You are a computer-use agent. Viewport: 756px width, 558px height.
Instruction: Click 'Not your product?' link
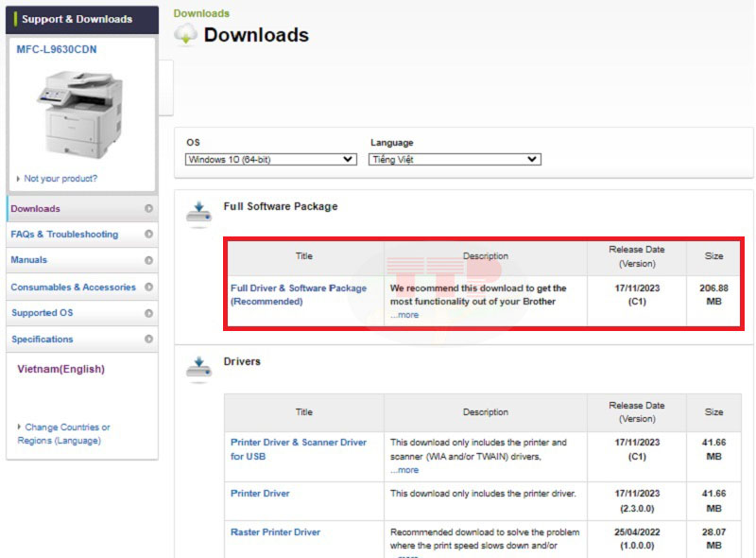tap(60, 179)
